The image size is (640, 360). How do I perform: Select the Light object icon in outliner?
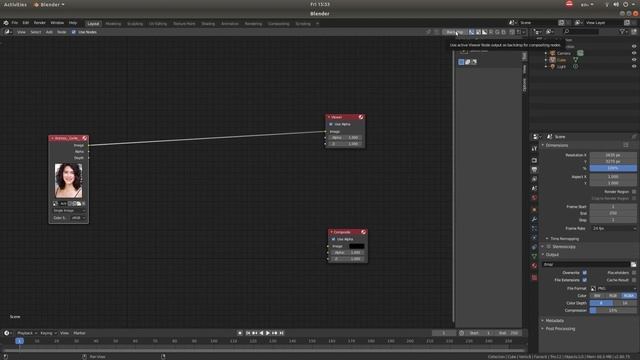click(553, 66)
